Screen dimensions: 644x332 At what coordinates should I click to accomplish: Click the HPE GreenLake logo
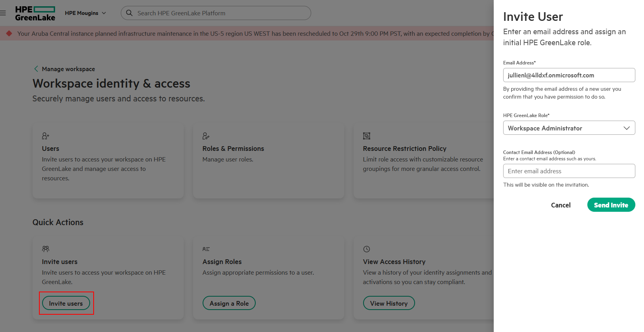click(35, 13)
